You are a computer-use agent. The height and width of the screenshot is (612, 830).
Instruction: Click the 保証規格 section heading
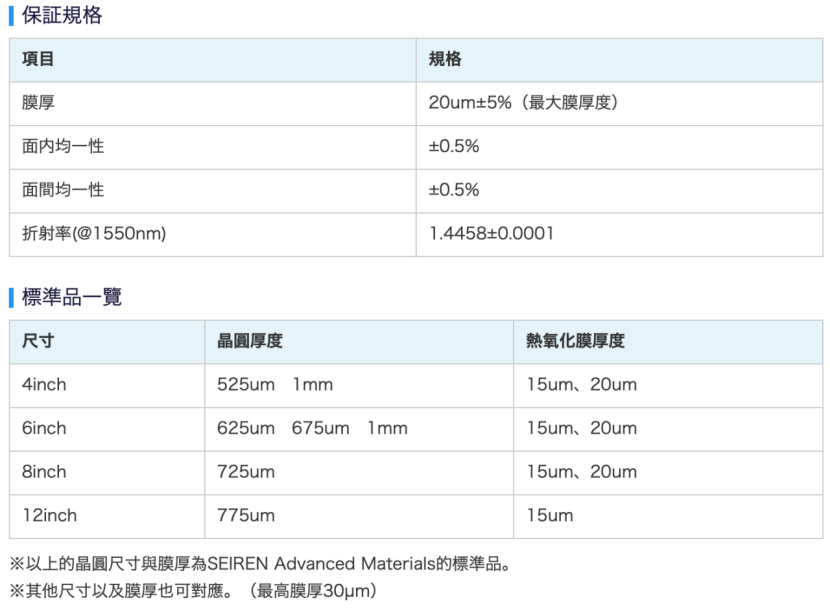click(61, 16)
